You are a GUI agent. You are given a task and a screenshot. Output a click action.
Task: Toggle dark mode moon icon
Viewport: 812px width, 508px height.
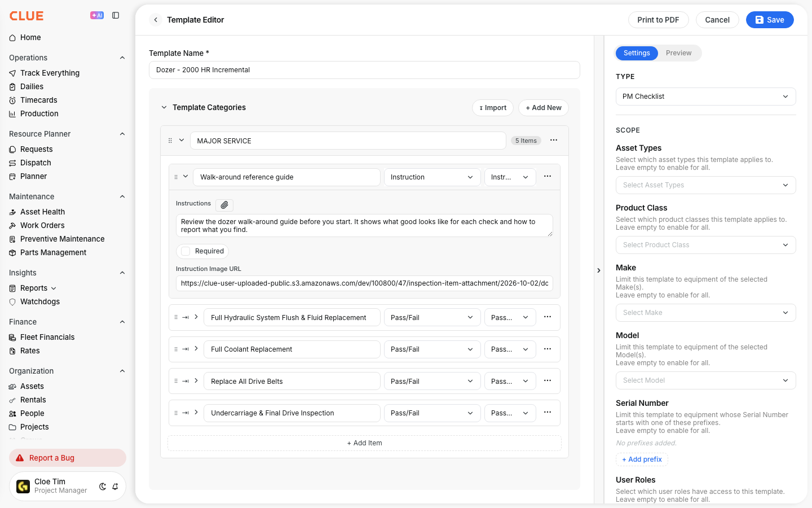103,487
